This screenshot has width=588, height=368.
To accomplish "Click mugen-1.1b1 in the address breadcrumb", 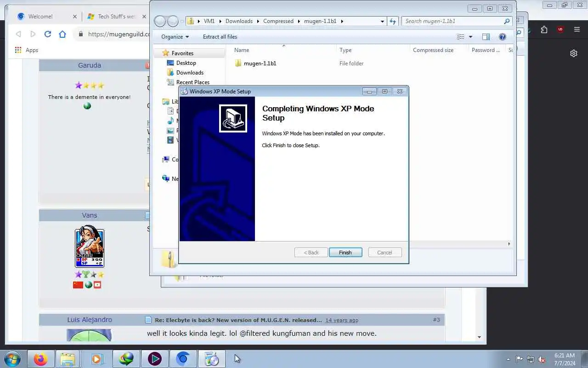I will click(x=320, y=21).
